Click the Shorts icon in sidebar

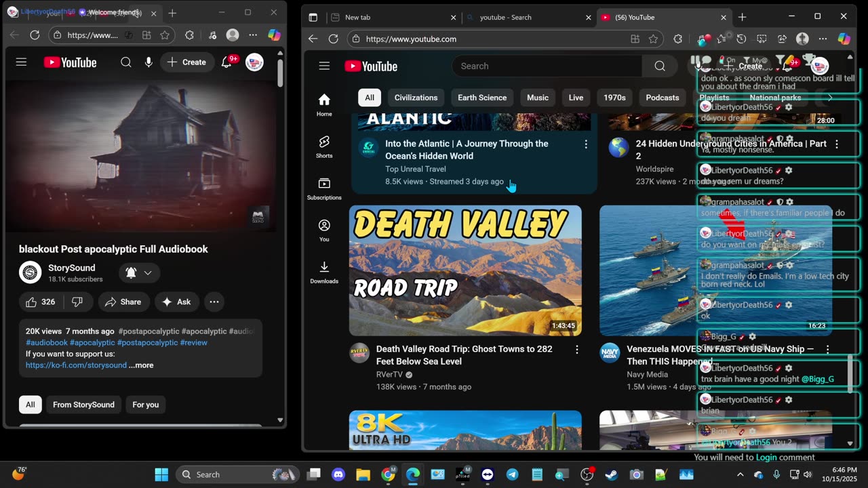coord(324,142)
